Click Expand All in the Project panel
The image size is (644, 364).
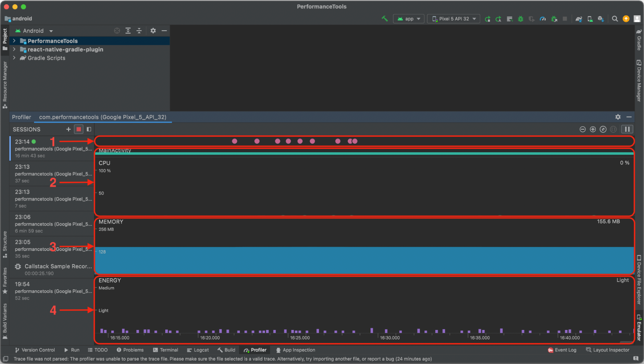tap(128, 31)
